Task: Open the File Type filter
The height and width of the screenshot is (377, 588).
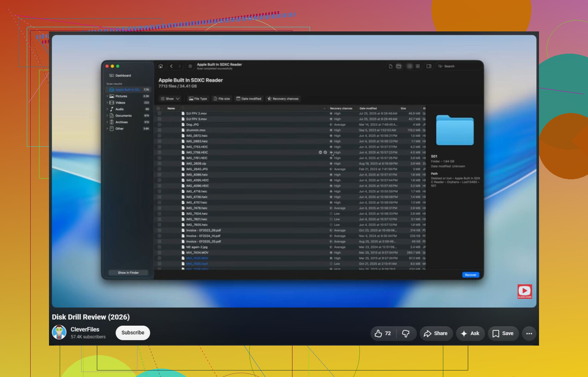Action: 198,99
